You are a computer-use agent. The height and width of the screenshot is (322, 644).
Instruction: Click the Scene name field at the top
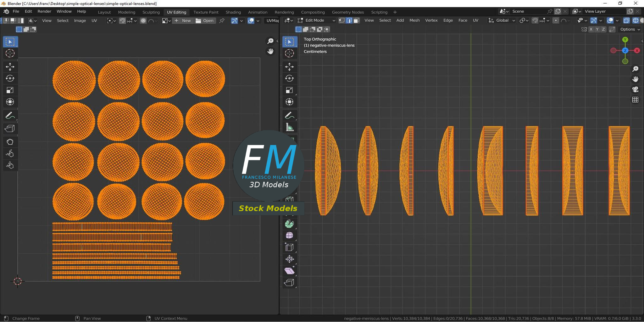tap(528, 11)
